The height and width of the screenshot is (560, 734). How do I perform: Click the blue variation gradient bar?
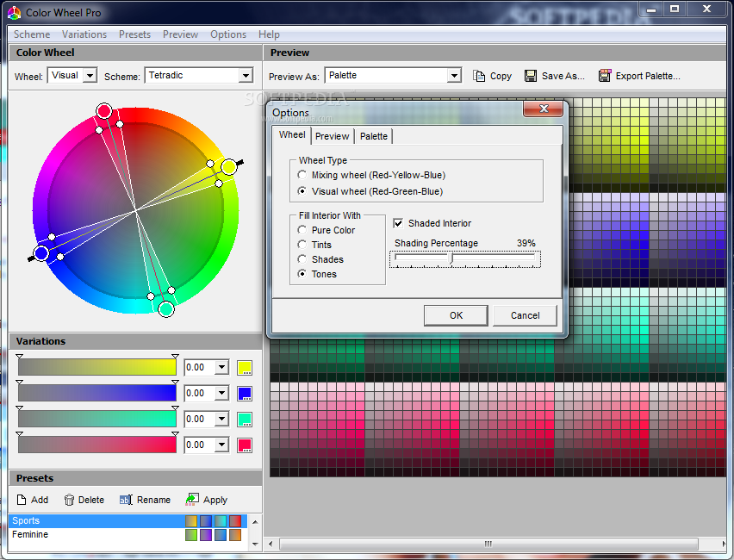click(97, 393)
